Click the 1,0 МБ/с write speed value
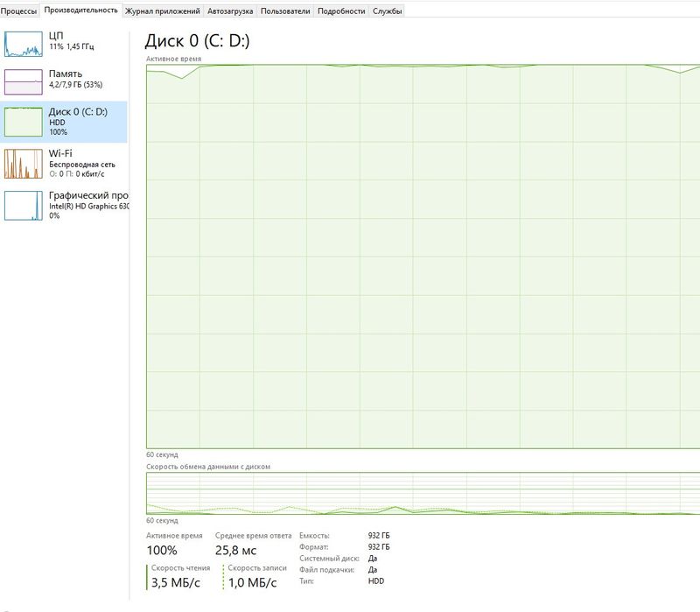Screen dimensions: 700x612 coord(252,582)
